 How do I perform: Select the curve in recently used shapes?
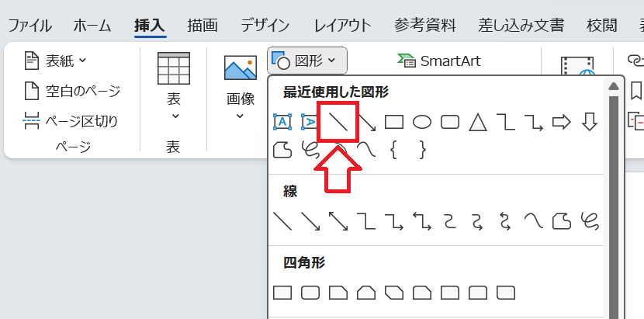click(x=366, y=150)
